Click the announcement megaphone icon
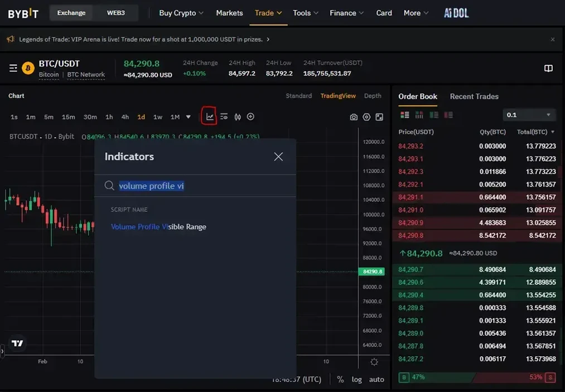Viewport: 565px width, 392px height. tap(11, 39)
